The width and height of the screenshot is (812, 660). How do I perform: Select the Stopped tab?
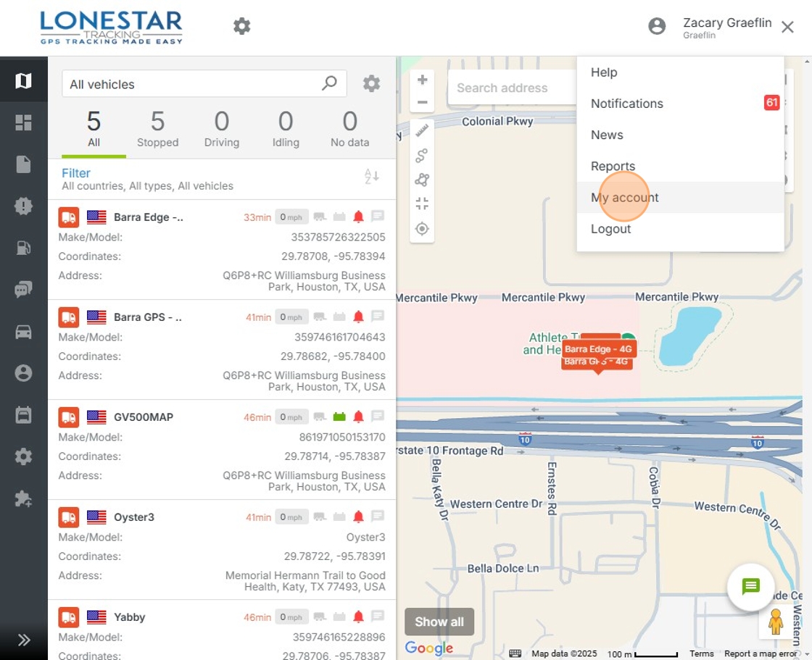157,130
